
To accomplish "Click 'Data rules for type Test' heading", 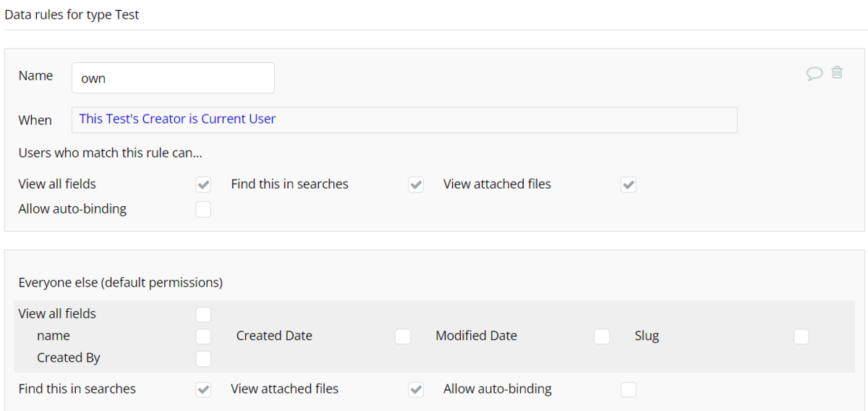I will point(72,14).
